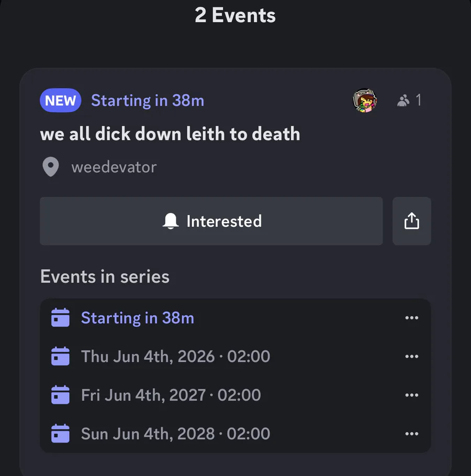This screenshot has height=476, width=471.
Task: Click calendar icon beside Jun 4th, 2026
Action: 61,357
